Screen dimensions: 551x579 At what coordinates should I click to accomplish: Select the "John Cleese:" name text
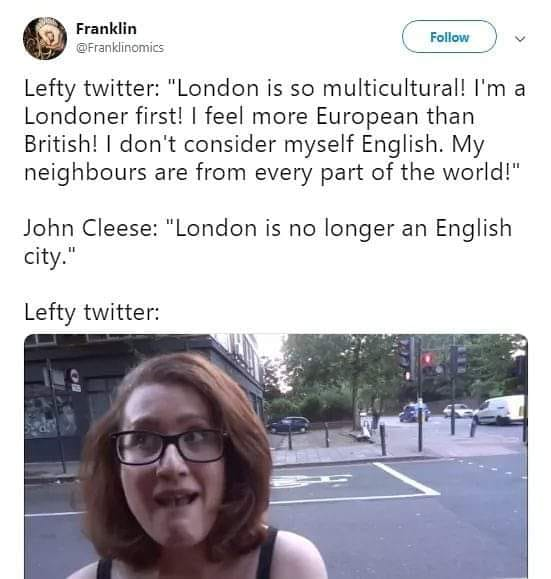point(91,228)
